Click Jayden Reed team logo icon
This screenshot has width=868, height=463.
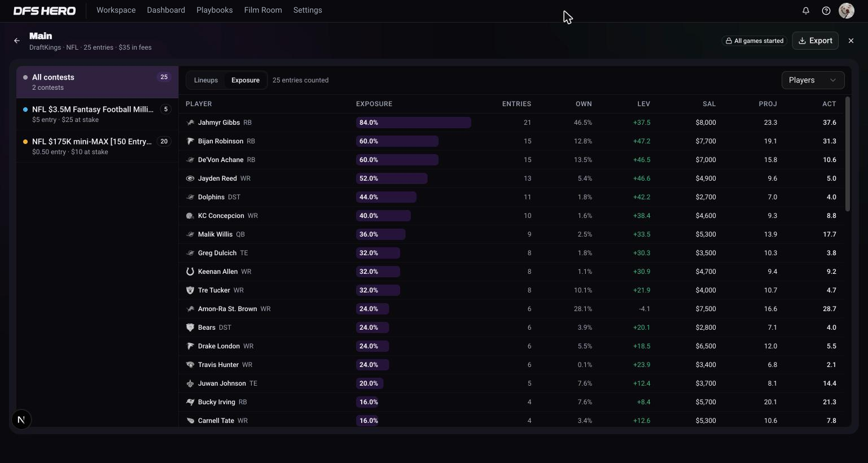190,178
